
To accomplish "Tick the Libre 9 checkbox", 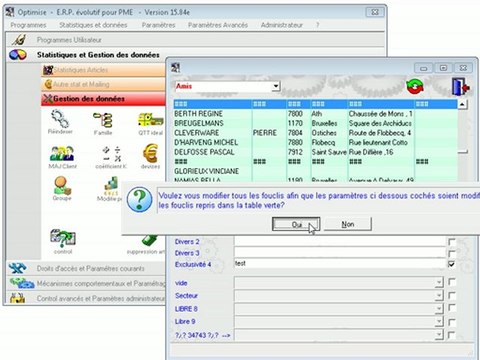I will click(x=452, y=322).
